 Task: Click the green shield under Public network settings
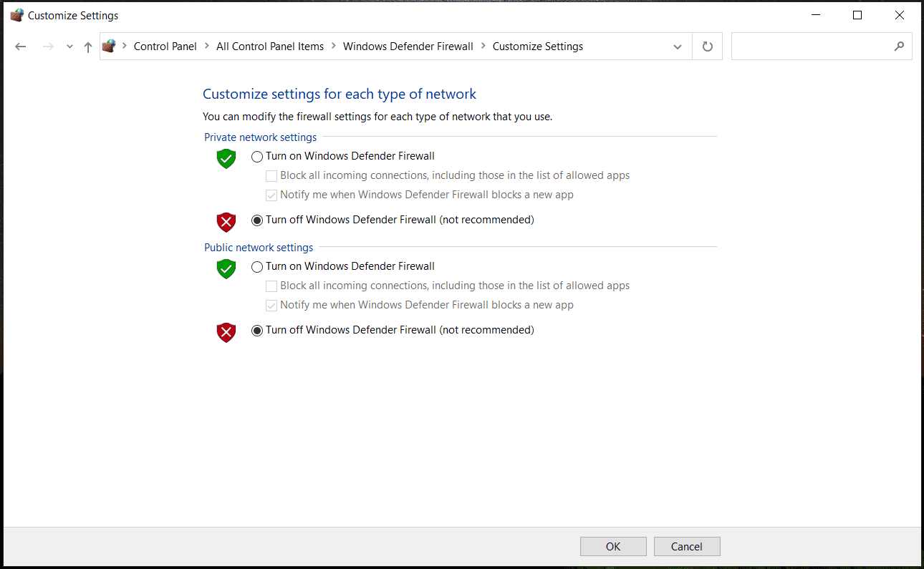(x=226, y=268)
